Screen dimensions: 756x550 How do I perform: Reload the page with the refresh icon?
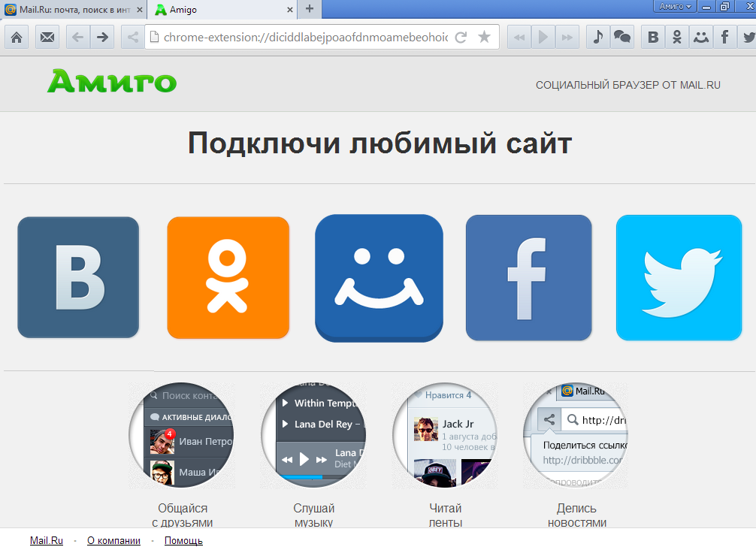tap(461, 37)
